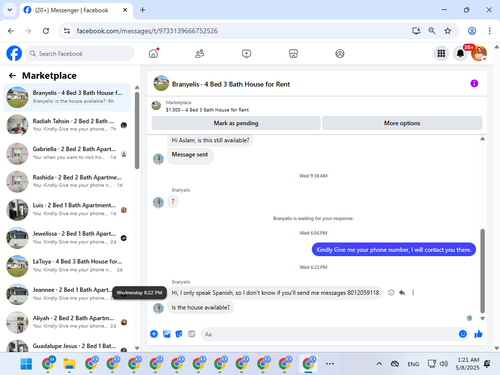Go back in Chrome
This screenshot has width=500, height=375.
[11, 31]
